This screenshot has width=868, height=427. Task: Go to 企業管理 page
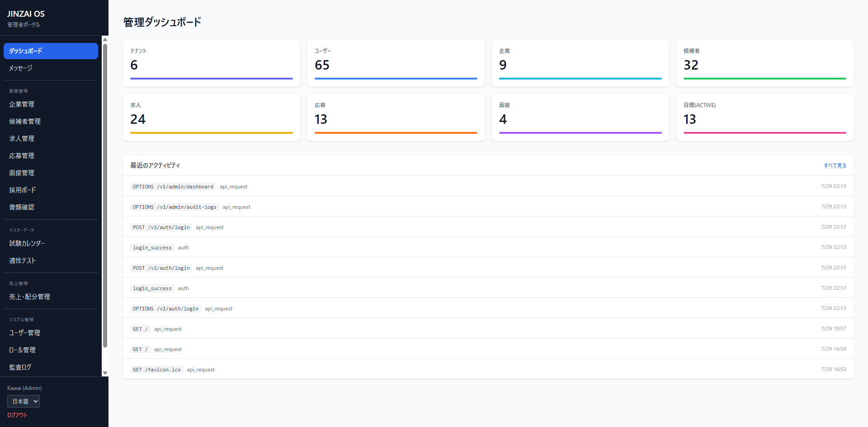click(x=51, y=104)
